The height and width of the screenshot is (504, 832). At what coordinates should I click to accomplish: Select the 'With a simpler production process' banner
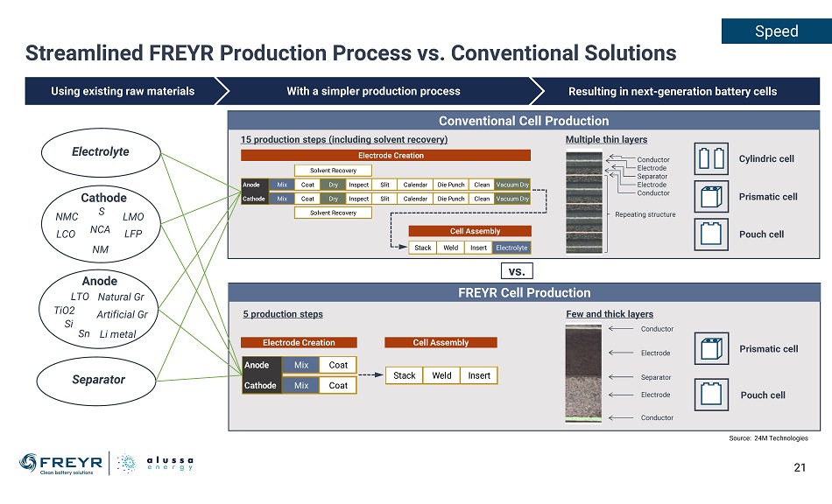coord(373,91)
